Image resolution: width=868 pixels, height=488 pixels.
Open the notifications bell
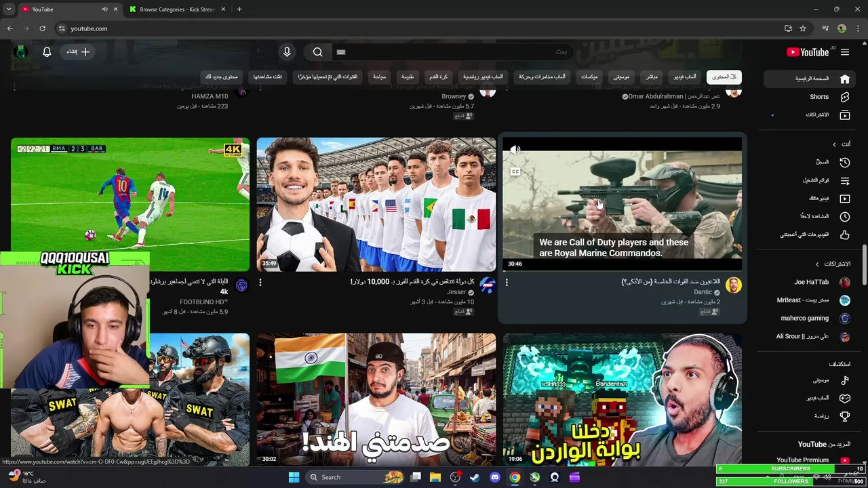tap(47, 52)
